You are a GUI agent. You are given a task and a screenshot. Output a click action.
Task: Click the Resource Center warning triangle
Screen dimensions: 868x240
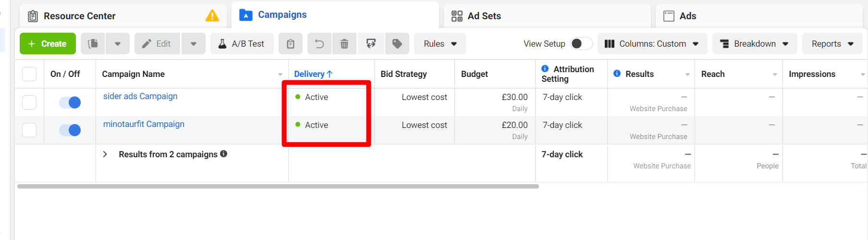coord(212,16)
